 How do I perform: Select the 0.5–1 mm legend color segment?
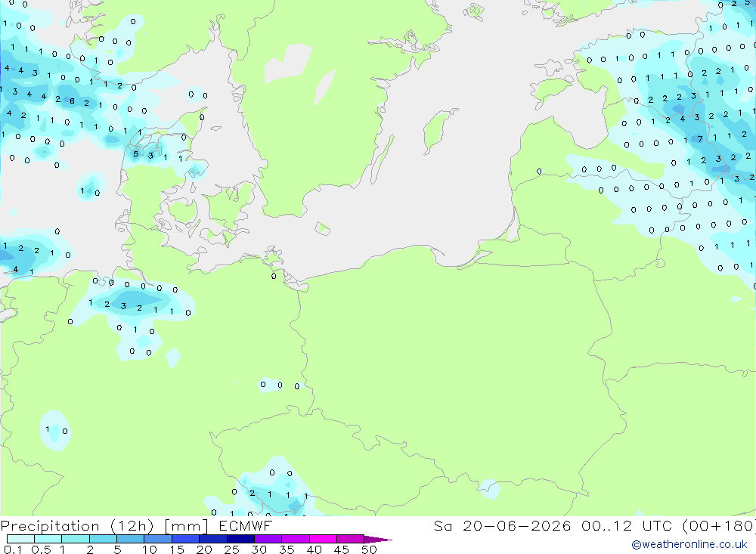(x=48, y=539)
